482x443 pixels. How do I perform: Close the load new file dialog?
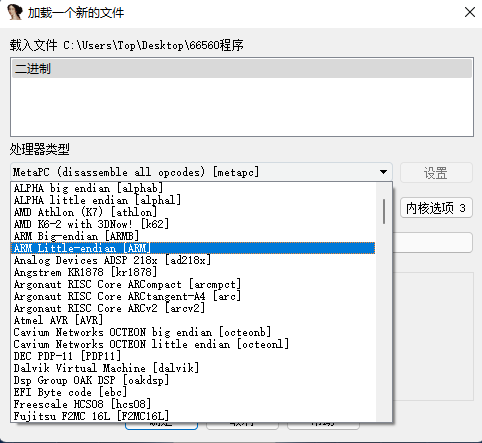tap(470, 12)
